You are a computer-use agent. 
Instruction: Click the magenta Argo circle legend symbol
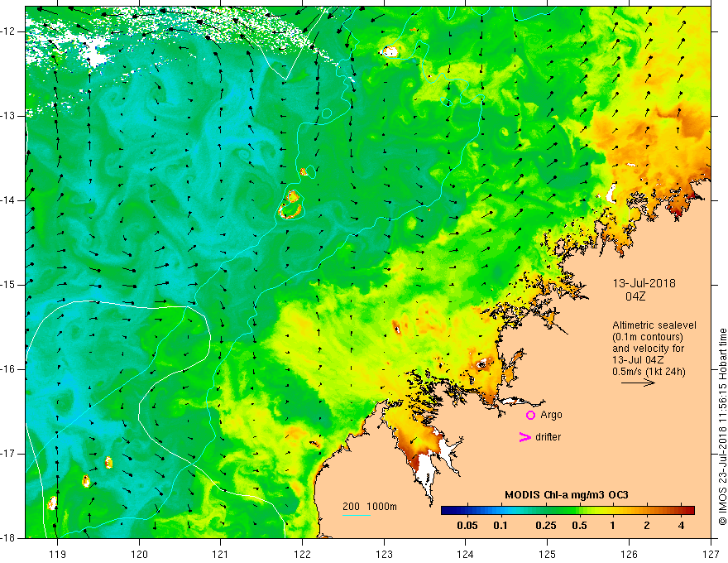pyautogui.click(x=530, y=416)
